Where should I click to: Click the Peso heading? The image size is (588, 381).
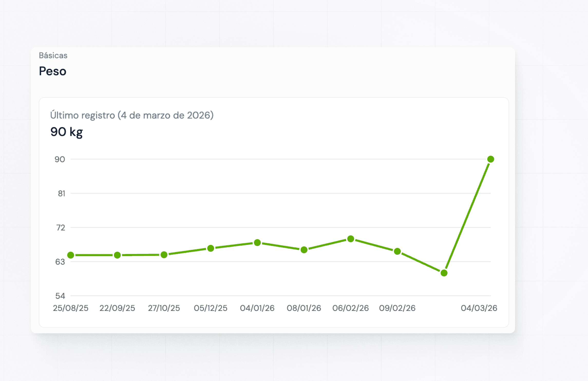click(53, 71)
